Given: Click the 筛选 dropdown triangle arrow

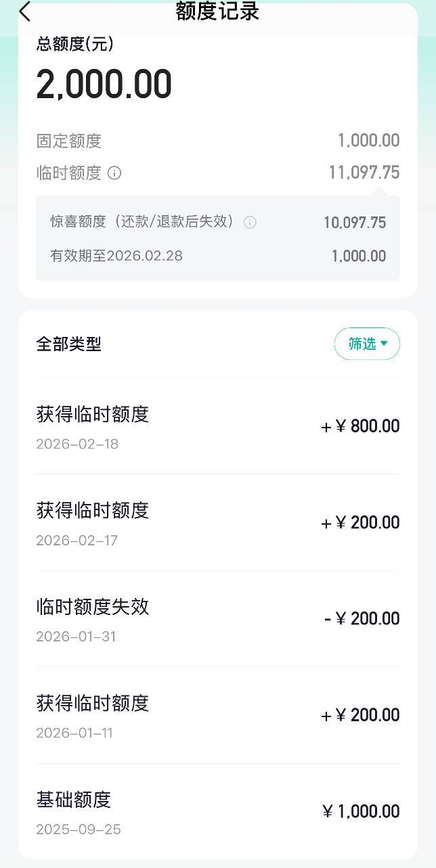Looking at the screenshot, I should 385,344.
